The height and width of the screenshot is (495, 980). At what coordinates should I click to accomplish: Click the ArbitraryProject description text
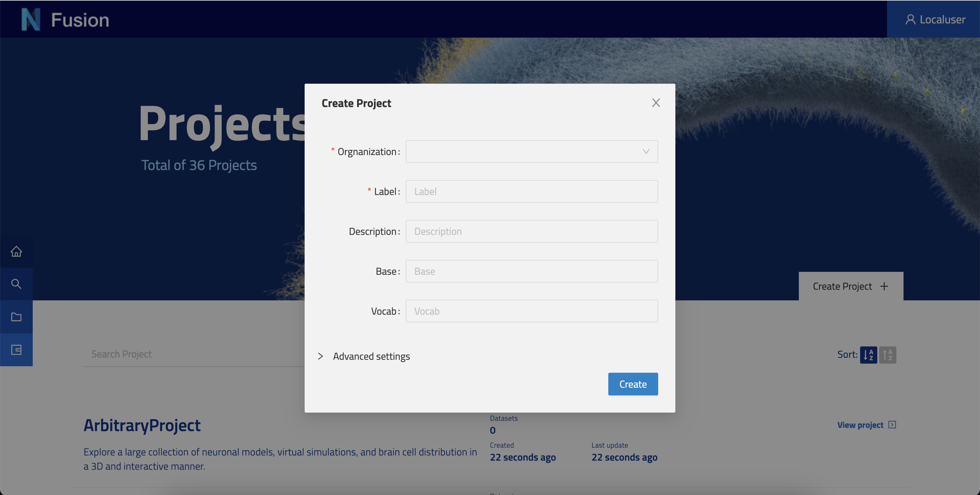point(280,459)
